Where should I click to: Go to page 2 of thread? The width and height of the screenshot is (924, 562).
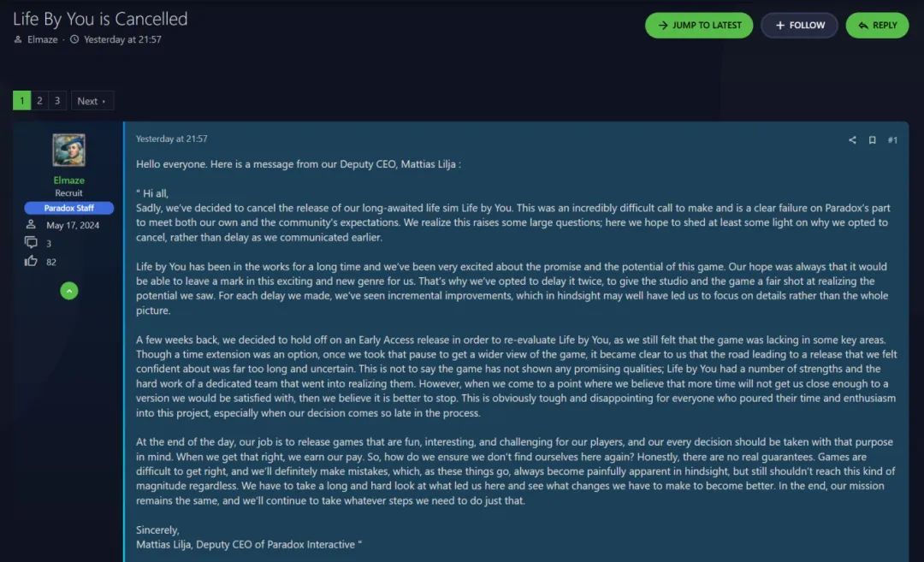pyautogui.click(x=39, y=101)
